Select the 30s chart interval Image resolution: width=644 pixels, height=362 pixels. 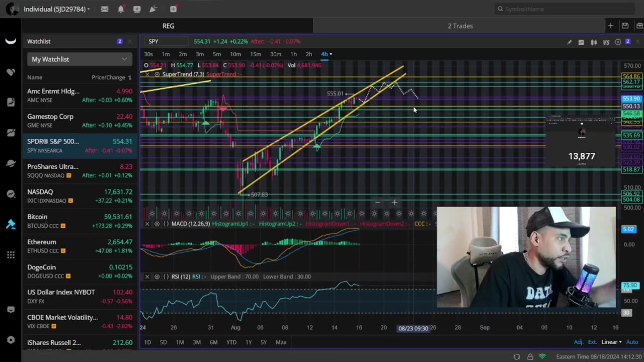point(148,54)
